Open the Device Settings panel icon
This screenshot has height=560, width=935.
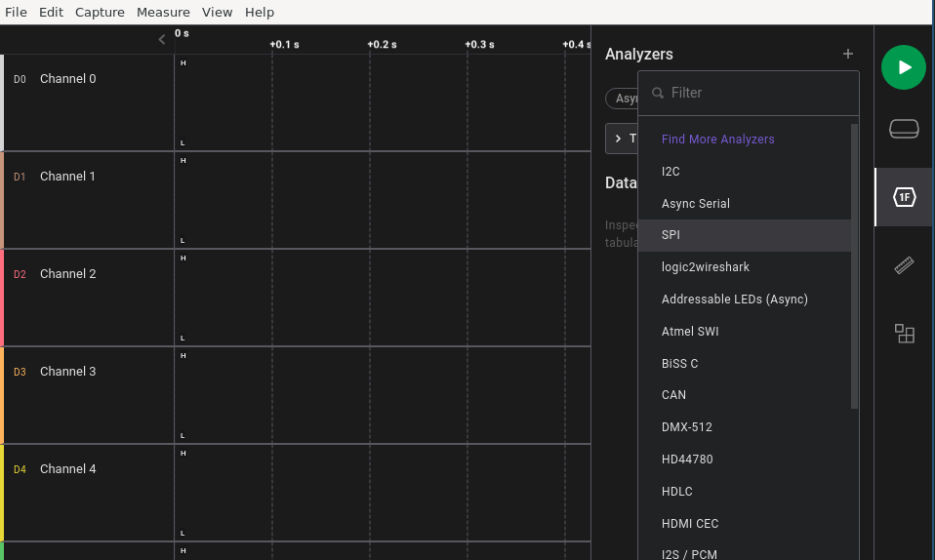904,129
